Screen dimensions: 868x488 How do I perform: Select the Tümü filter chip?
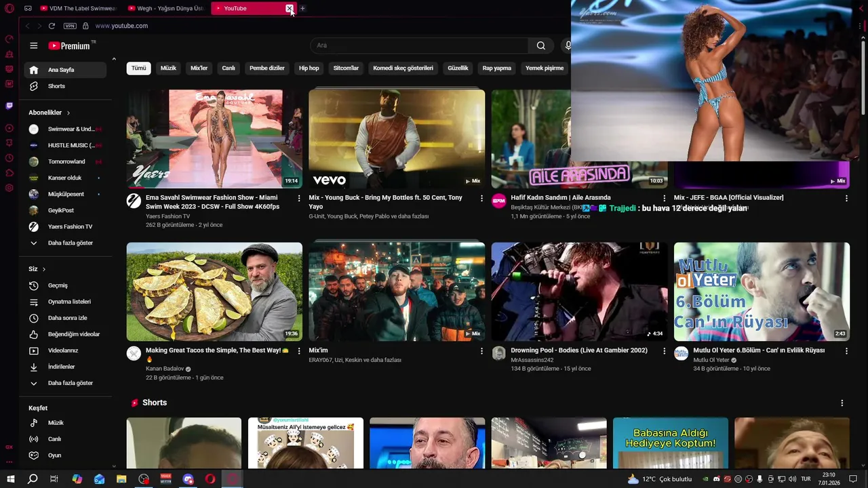(138, 68)
